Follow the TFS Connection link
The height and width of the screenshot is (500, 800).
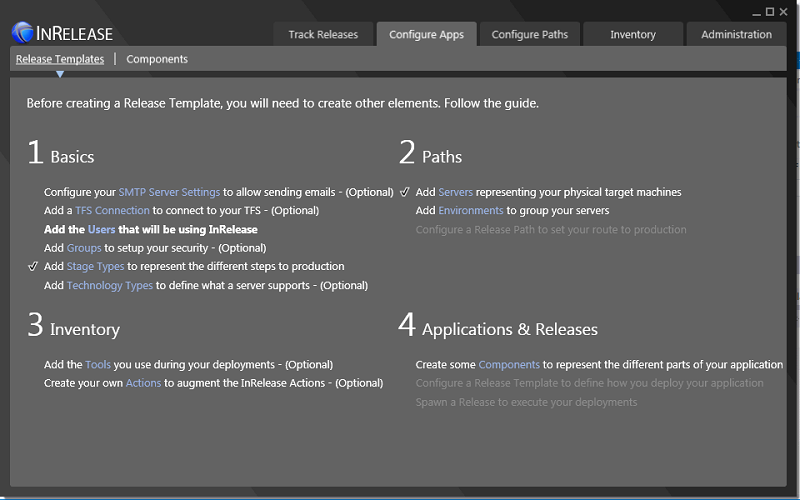pos(112,211)
